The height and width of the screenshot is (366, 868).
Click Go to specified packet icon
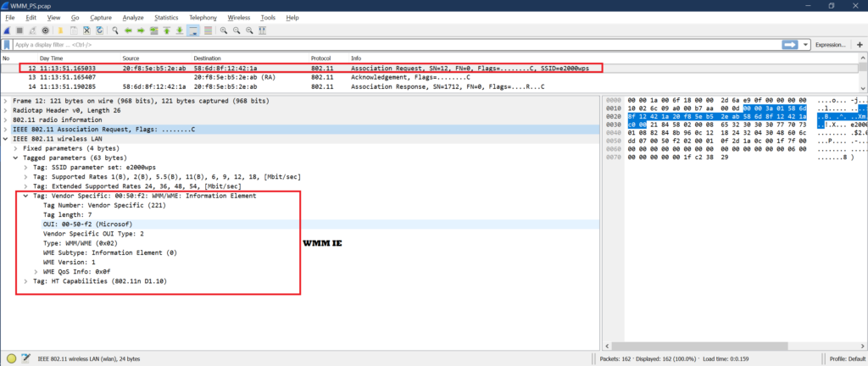point(153,30)
